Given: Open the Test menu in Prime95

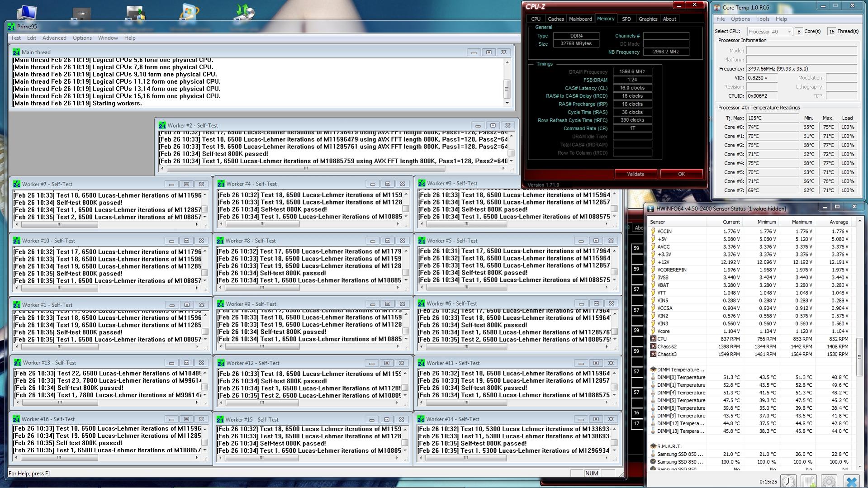Looking at the screenshot, I should tap(16, 38).
